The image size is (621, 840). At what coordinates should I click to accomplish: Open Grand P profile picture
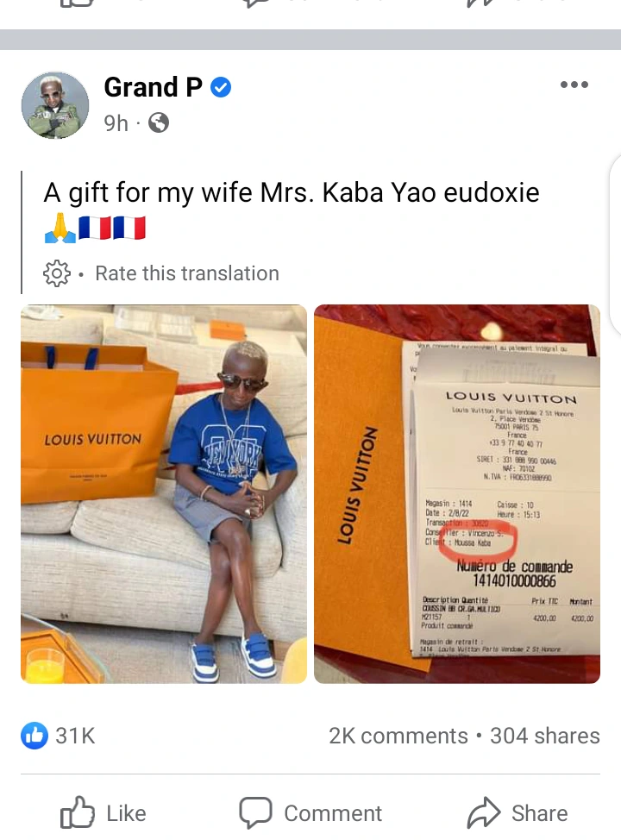54,105
